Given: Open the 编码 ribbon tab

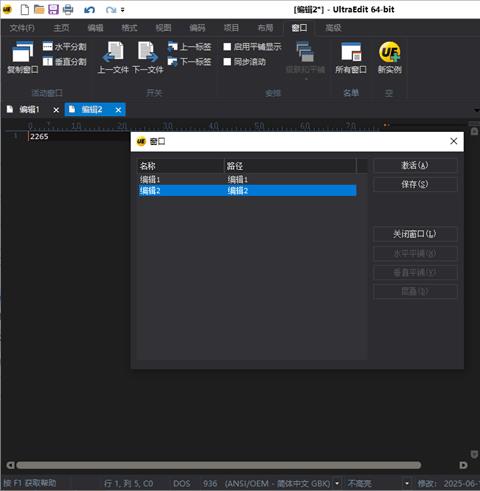Looking at the screenshot, I should click(x=197, y=28).
